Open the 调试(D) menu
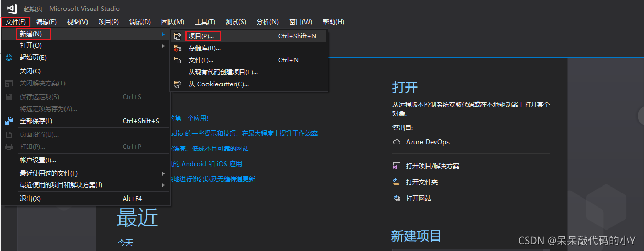Image resolution: width=644 pixels, height=251 pixels. click(140, 22)
